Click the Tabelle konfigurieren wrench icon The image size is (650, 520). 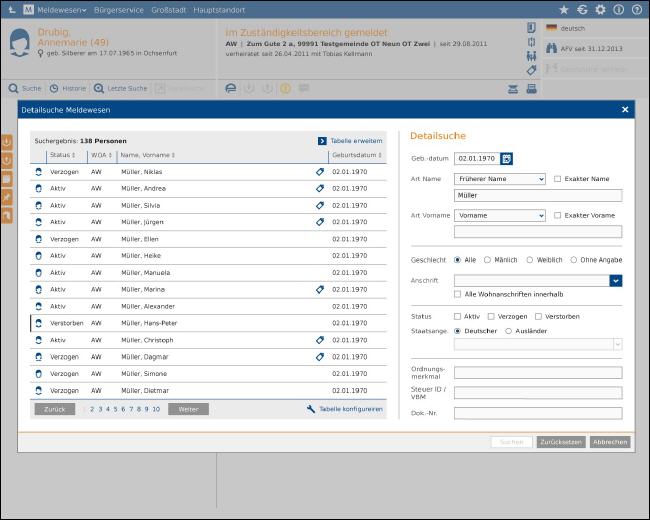pyautogui.click(x=311, y=409)
